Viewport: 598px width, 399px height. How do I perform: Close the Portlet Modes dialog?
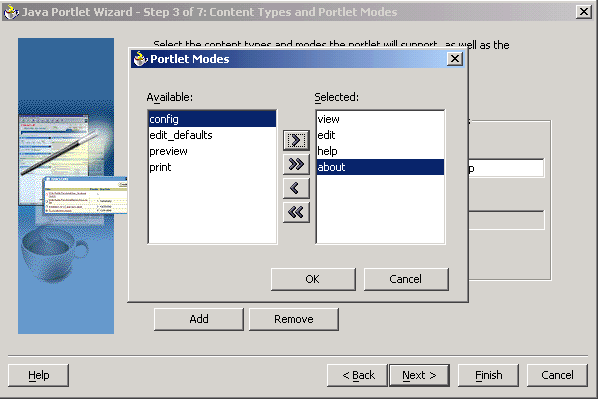coord(455,59)
